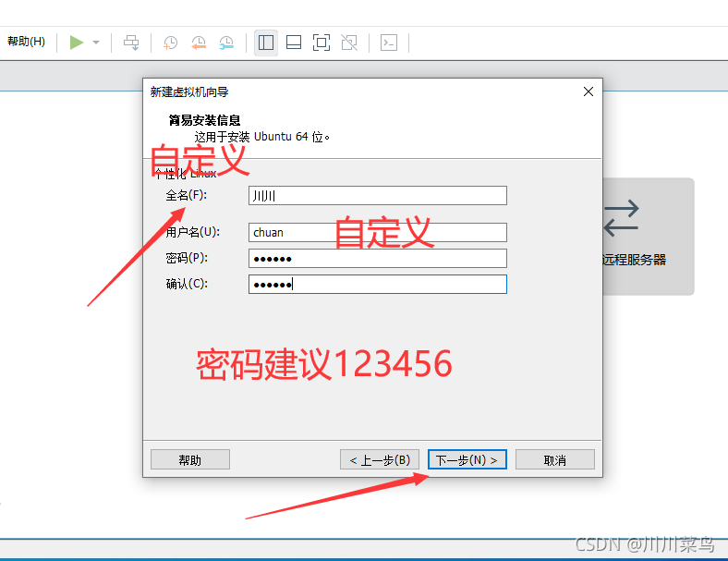Image resolution: width=728 pixels, height=561 pixels.
Task: Go back with the 上一步(B) button
Action: [380, 459]
